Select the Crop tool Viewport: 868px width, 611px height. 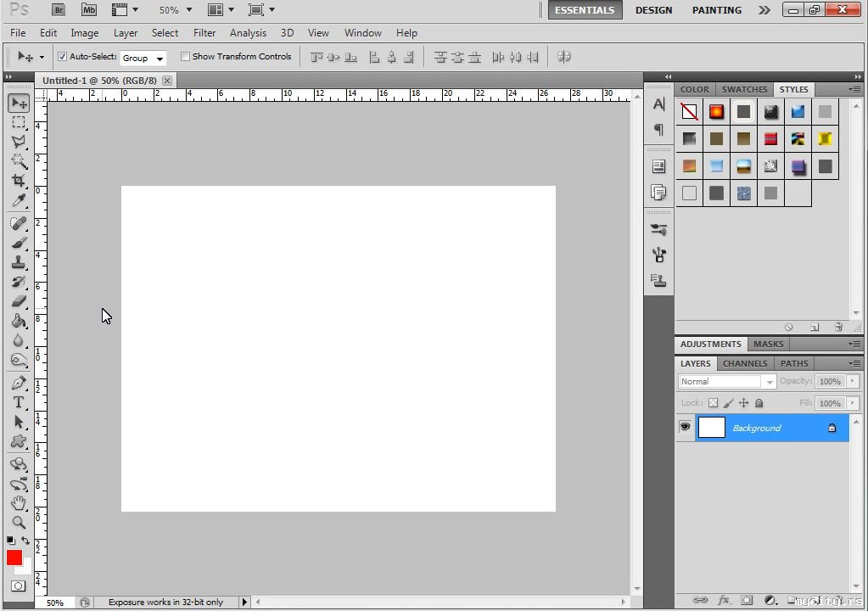click(19, 181)
